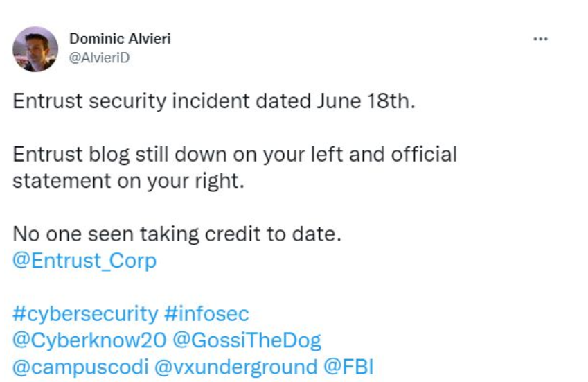
Task: Click the word 'official' in the tweet
Action: pos(424,154)
